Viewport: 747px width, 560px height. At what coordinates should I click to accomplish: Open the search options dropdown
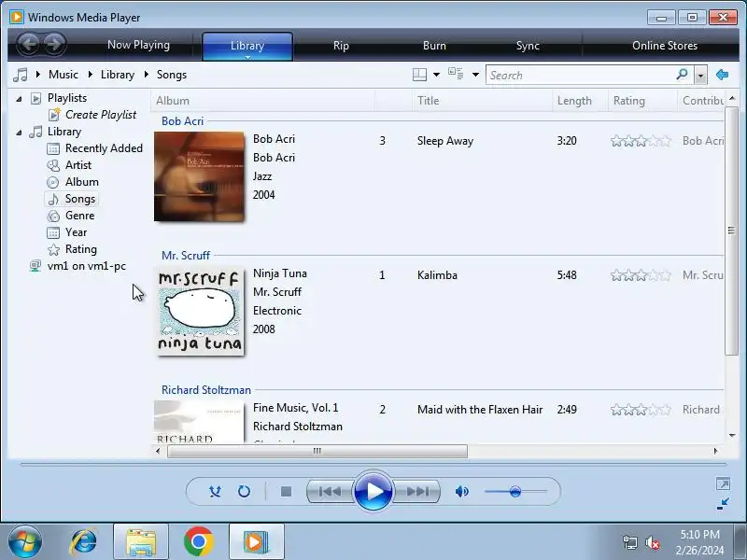tap(700, 76)
